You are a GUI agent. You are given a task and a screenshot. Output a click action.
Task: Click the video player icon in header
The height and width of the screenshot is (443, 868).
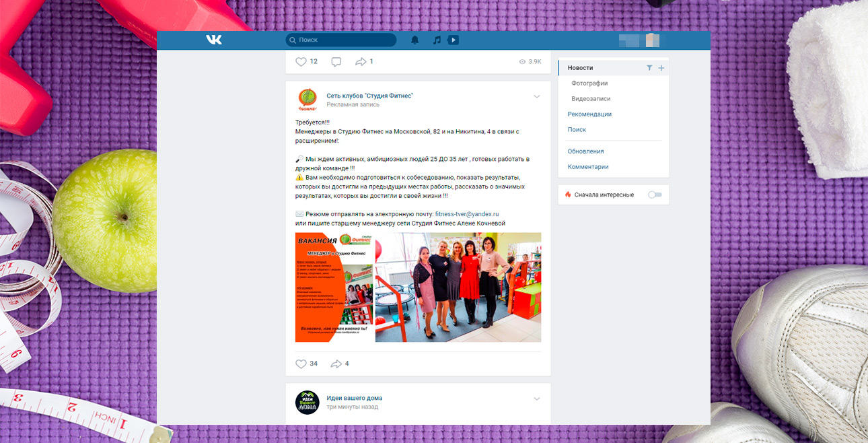point(454,40)
